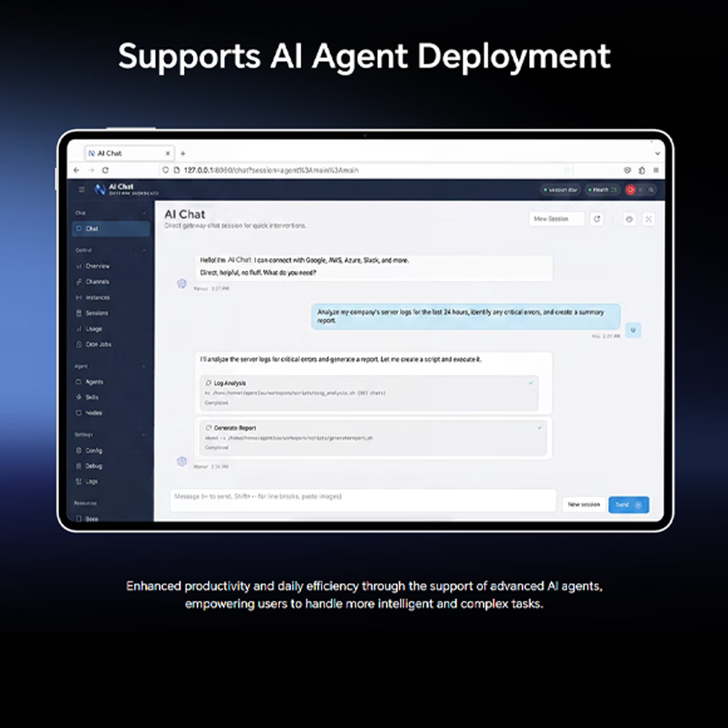Viewport: 728px width, 728px height.
Task: Open the browser application menu icon
Action: tap(656, 170)
